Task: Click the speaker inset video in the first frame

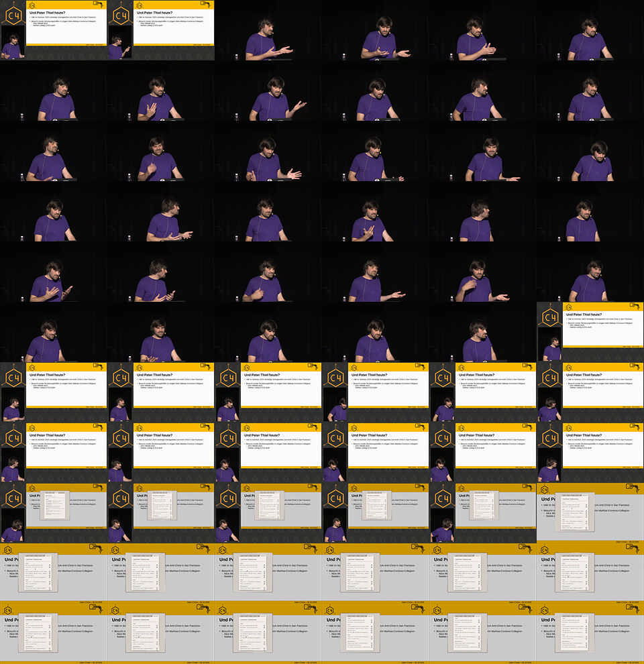Action: pyautogui.click(x=11, y=46)
